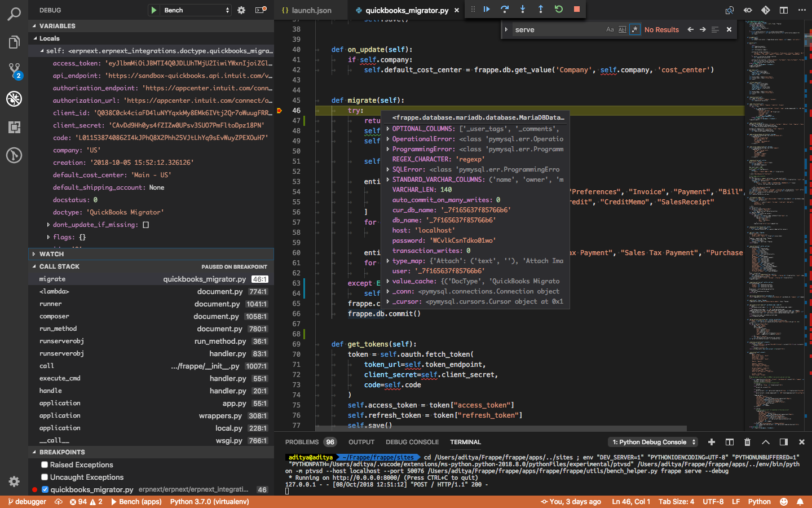Click Ln 46, Col 1 in status bar
Screen dimensions: 812x508
pos(631,501)
